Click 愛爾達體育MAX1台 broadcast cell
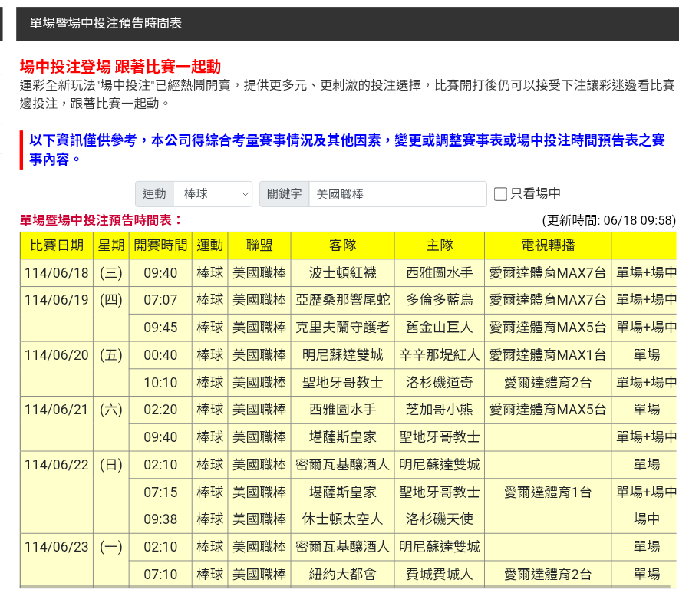 [548, 355]
